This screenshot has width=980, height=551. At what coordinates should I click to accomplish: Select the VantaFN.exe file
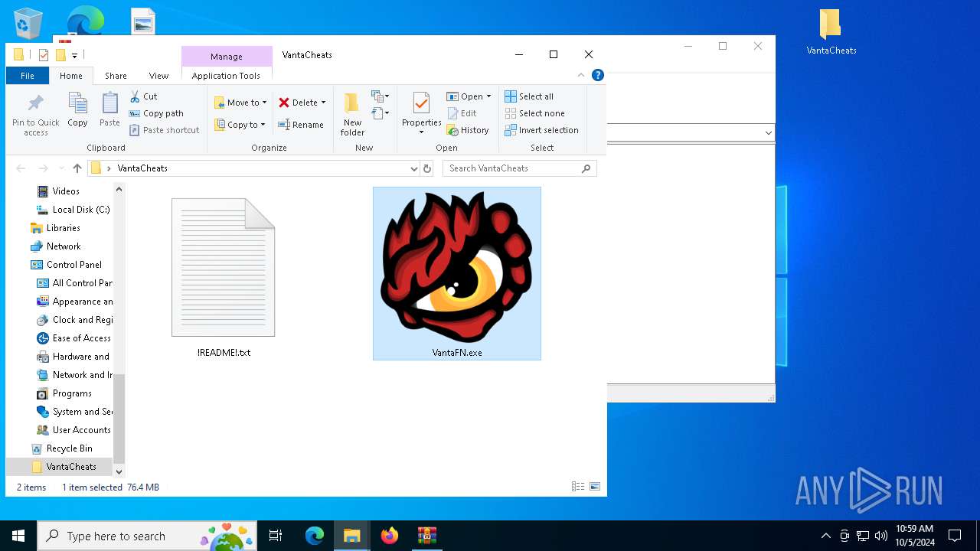coord(457,273)
